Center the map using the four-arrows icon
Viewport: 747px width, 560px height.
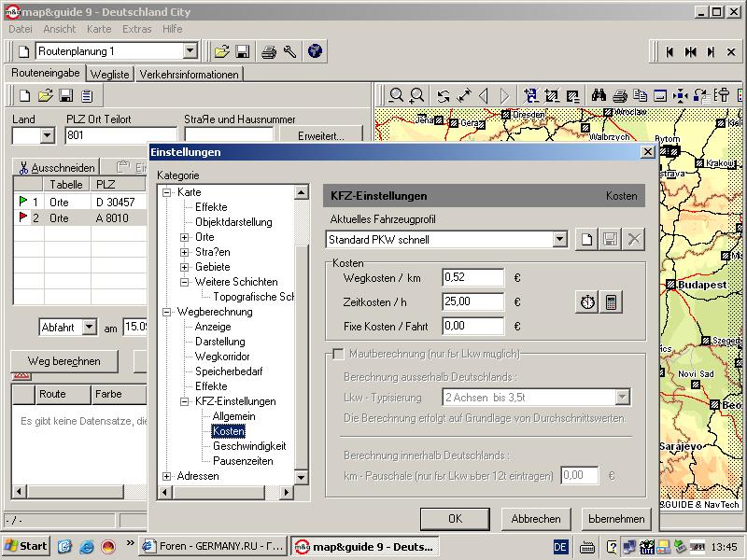(x=681, y=96)
